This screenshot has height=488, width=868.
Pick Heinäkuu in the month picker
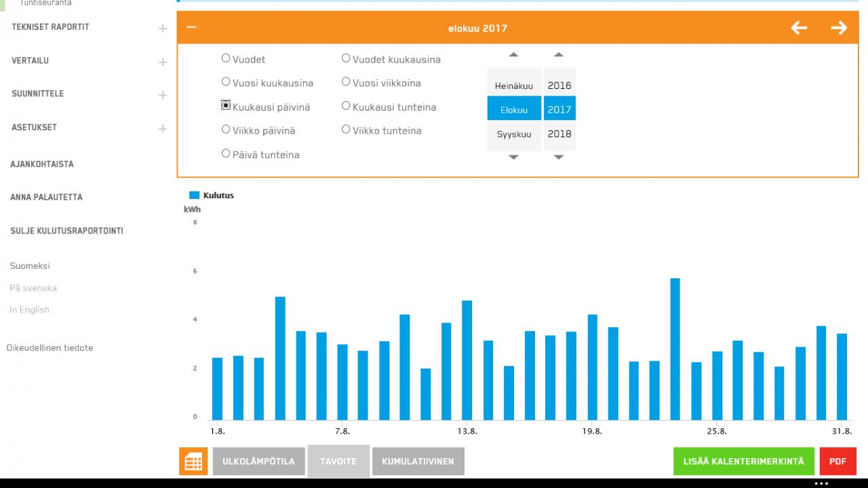click(514, 86)
